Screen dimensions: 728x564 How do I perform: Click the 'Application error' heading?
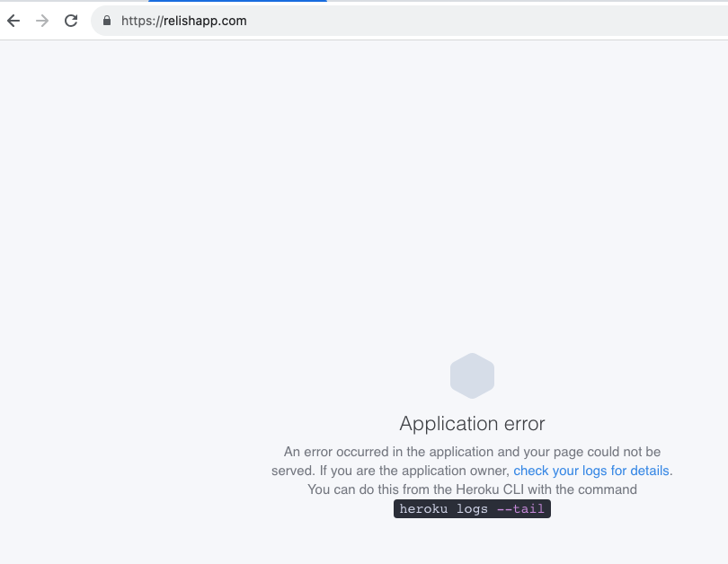[472, 424]
